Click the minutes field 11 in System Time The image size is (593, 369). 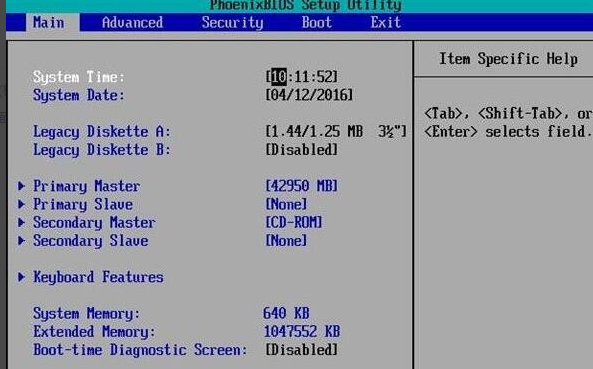click(x=302, y=77)
